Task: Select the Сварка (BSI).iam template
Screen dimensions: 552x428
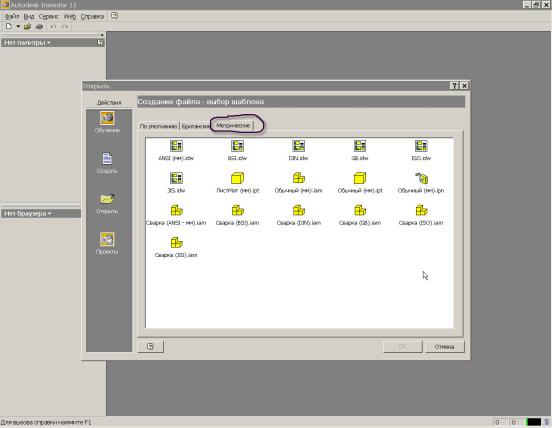Action: (237, 215)
